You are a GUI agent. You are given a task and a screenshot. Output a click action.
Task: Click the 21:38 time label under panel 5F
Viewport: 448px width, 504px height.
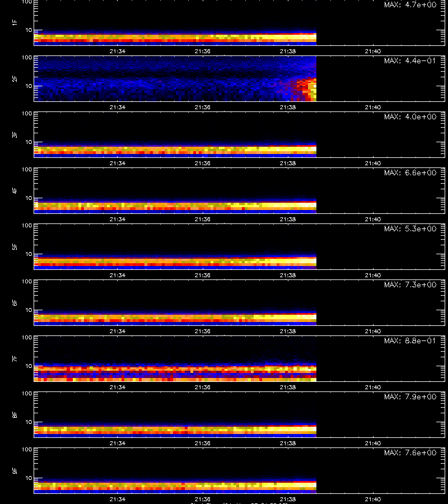pyautogui.click(x=288, y=275)
